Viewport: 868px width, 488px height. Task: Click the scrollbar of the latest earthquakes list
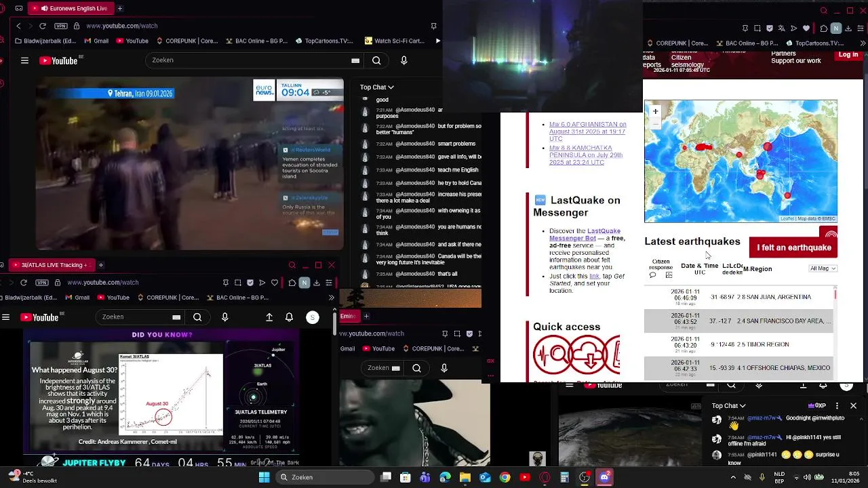[x=835, y=295]
